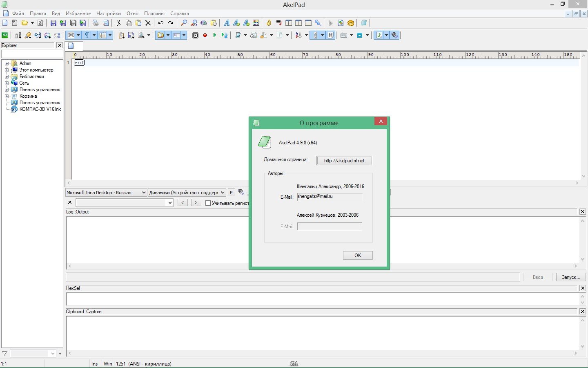The image size is (588, 368).
Task: Click the yellow gear plugins icon
Action: point(351,23)
